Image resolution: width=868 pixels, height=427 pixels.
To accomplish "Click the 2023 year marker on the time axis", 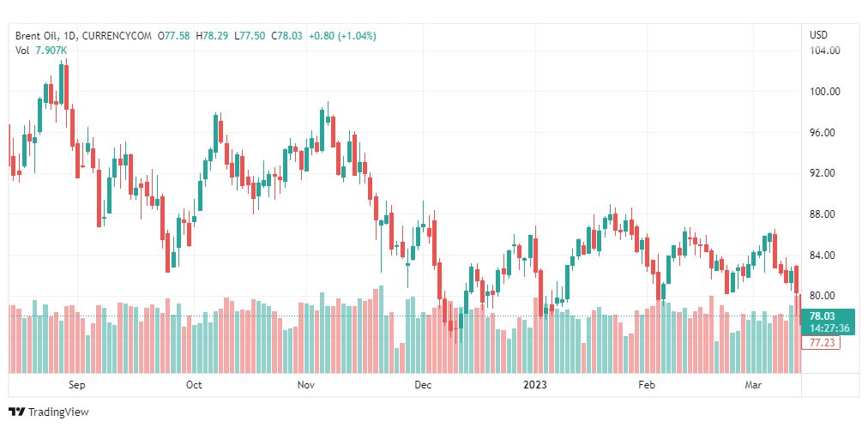I will pyautogui.click(x=535, y=385).
